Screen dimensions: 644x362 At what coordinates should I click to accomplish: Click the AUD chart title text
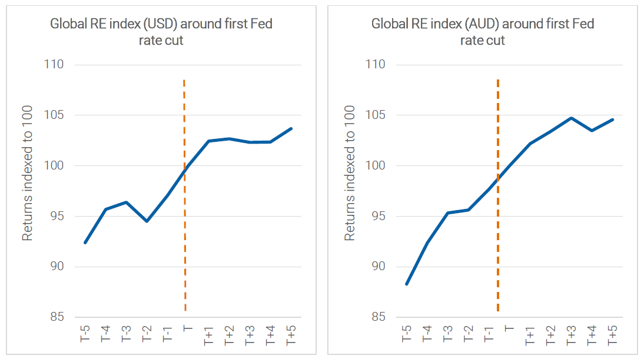tap(482, 32)
